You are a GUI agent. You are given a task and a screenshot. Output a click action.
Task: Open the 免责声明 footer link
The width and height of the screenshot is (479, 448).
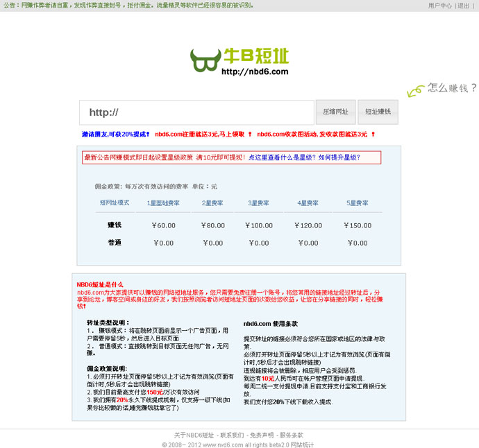(x=262, y=436)
